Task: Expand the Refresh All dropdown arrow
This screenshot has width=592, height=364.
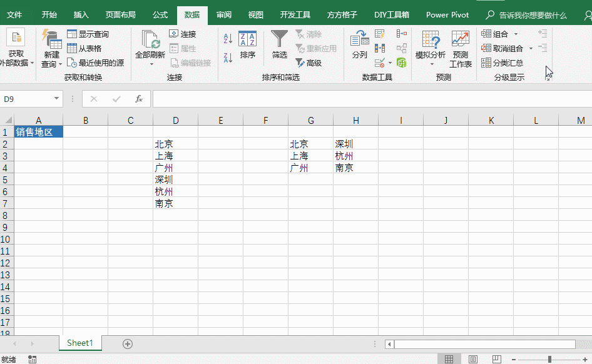Action: coord(151,64)
